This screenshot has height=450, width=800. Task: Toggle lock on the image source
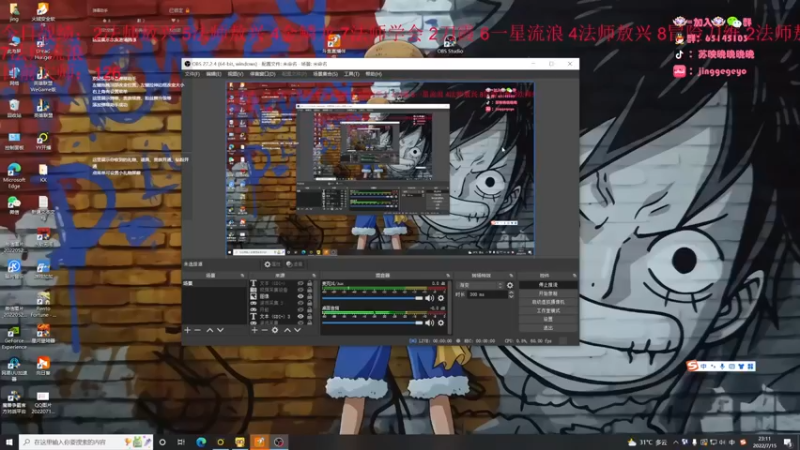(309, 296)
